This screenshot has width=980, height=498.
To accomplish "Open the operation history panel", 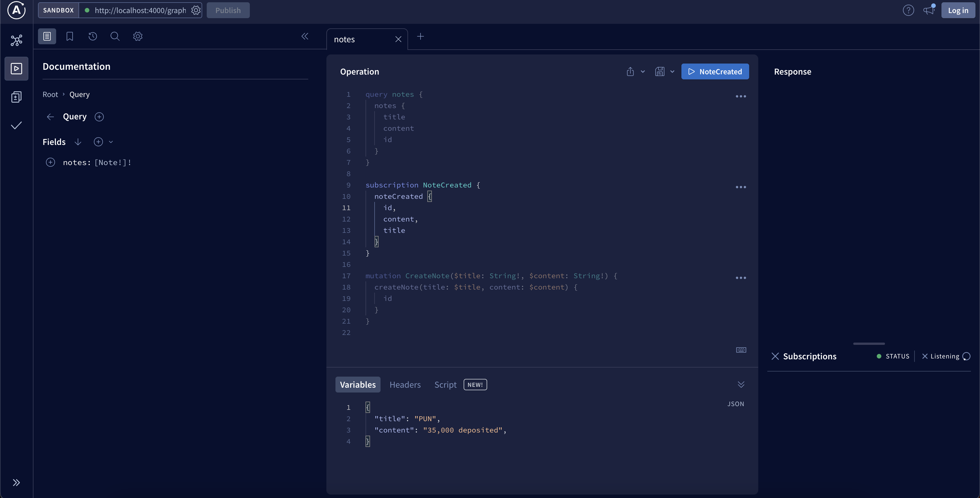I will [x=92, y=37].
